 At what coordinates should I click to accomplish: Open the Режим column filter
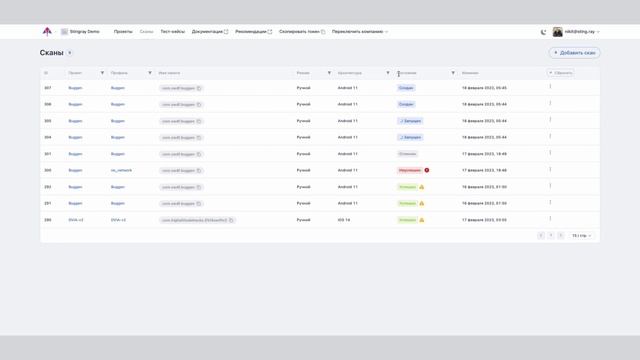329,73
